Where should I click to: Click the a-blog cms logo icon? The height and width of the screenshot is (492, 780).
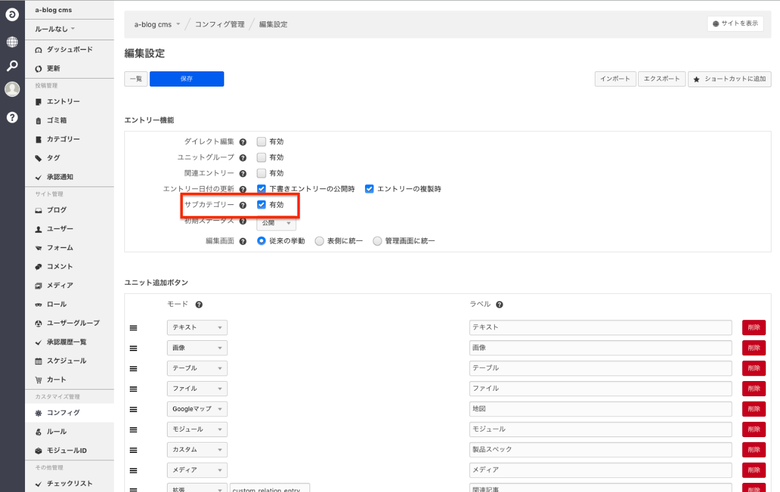click(12, 14)
